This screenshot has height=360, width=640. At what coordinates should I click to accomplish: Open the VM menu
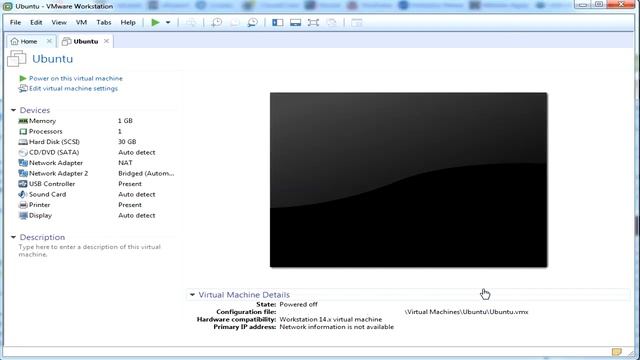coord(81,22)
